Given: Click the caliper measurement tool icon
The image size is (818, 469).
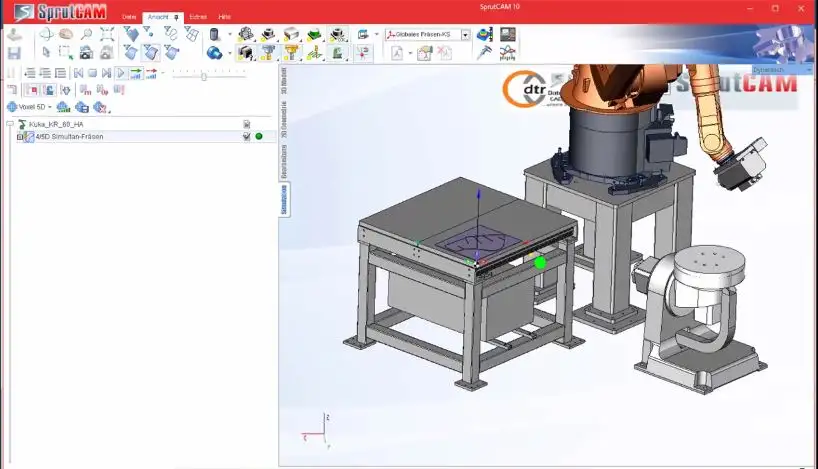Looking at the screenshot, I should pos(485,53).
